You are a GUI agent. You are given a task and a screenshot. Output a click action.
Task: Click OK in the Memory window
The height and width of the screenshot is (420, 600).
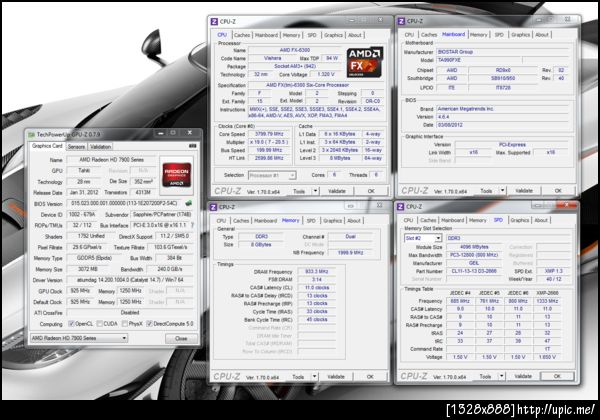coord(370,376)
